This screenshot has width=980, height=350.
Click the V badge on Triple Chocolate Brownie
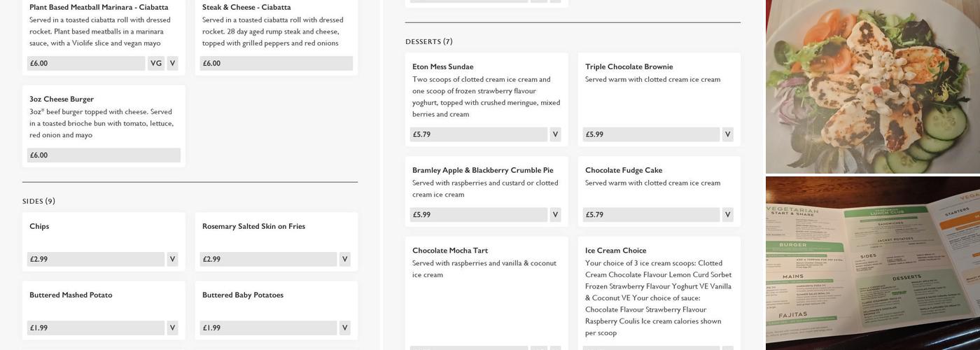click(727, 134)
